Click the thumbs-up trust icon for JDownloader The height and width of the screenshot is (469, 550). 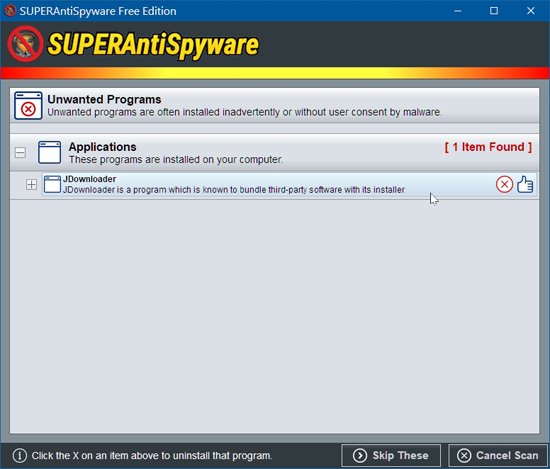(525, 185)
